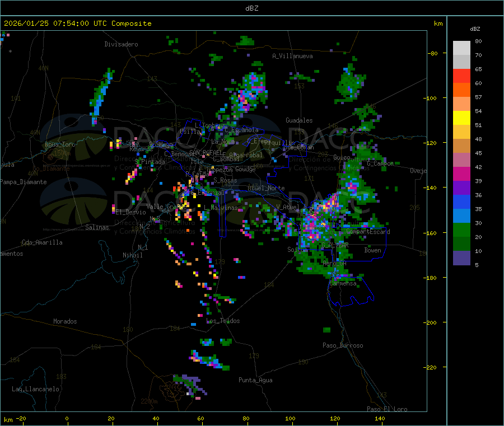Select the green 20 dBZ legend swatch
This screenshot has height=426, width=504.
(x=461, y=230)
